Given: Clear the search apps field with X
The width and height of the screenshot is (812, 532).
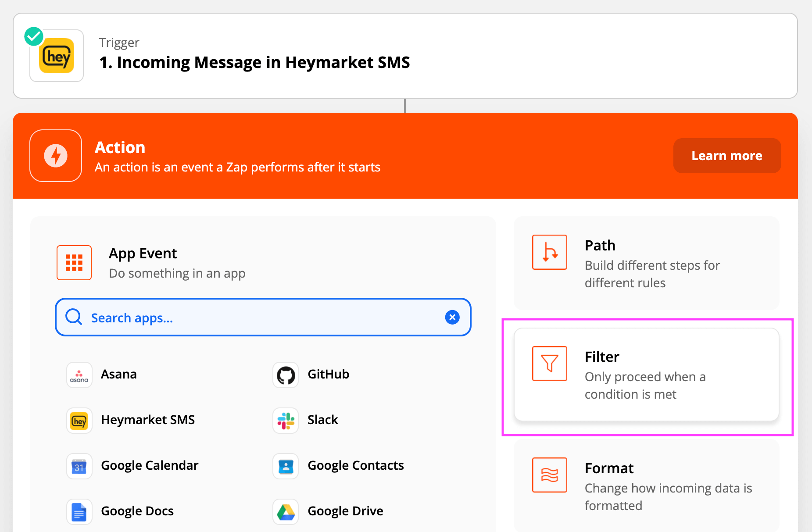Looking at the screenshot, I should tap(452, 317).
